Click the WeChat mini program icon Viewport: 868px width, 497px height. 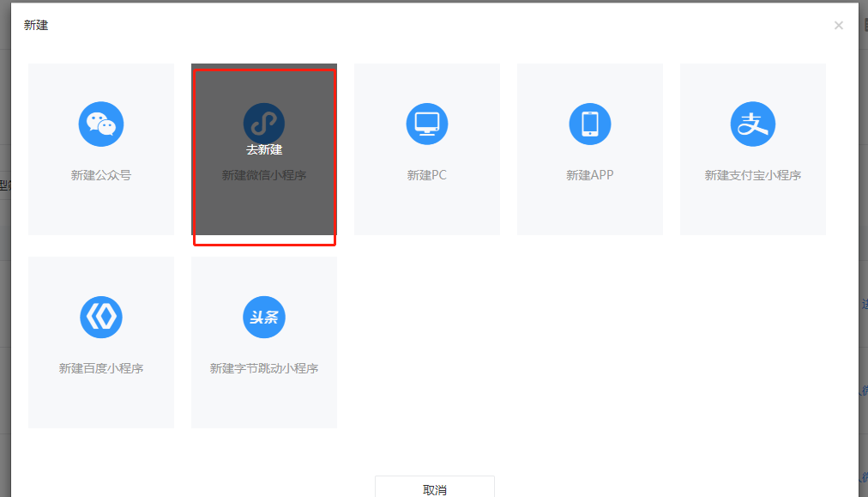264,124
